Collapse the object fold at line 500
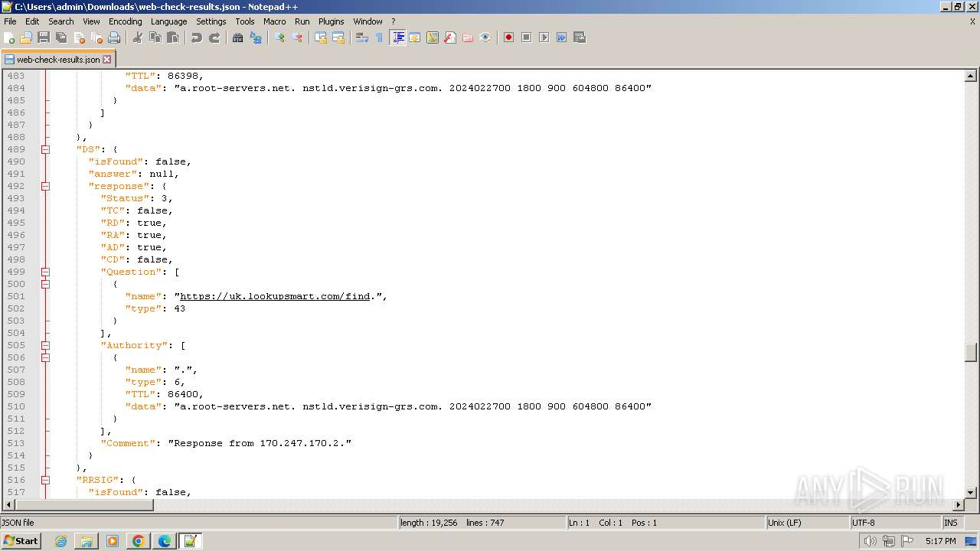The height and width of the screenshot is (551, 980). (x=45, y=284)
